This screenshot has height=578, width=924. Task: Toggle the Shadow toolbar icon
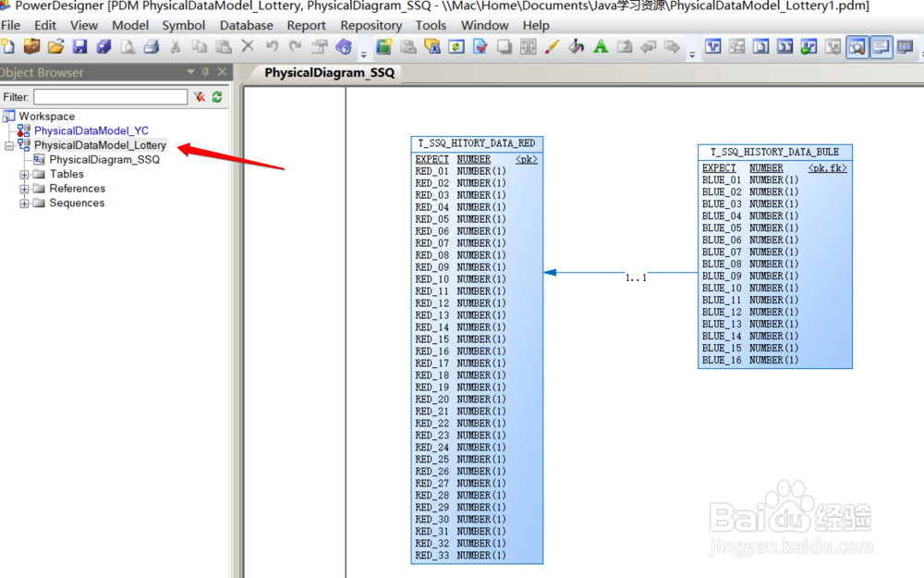point(505,46)
